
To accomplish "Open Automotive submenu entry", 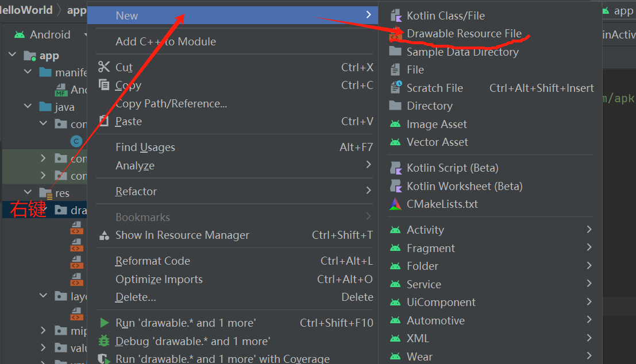I will tap(489, 320).
